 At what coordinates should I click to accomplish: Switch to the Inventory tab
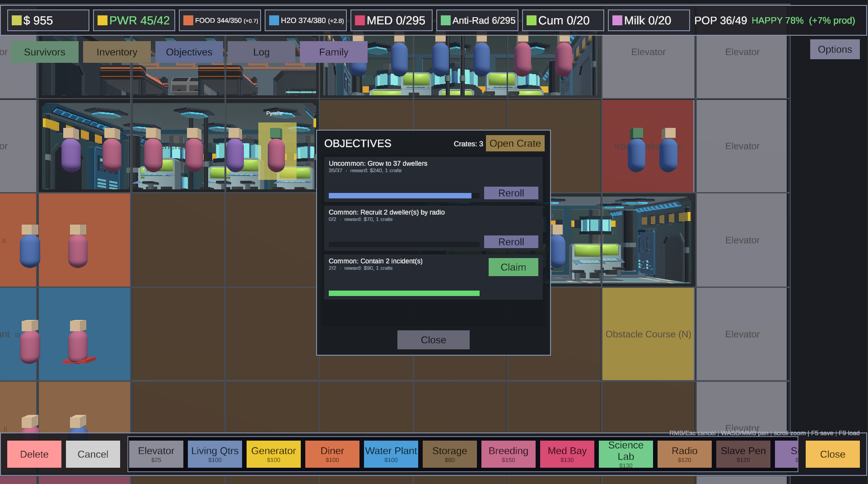tap(117, 52)
